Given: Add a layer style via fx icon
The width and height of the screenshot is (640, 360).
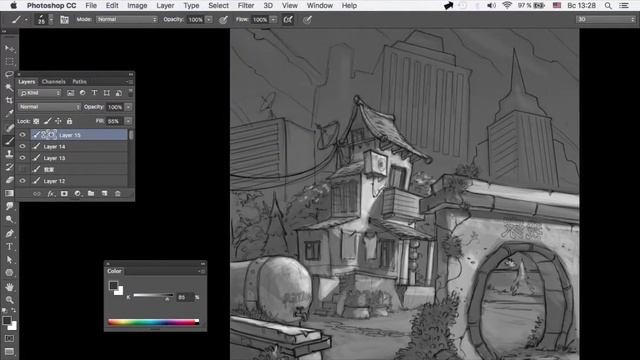Looking at the screenshot, I should pos(51,194).
